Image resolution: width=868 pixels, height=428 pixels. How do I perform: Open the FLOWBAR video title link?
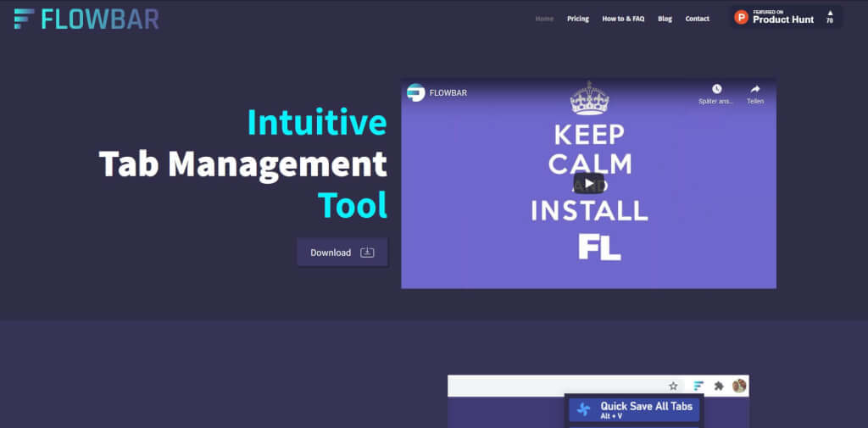(x=448, y=93)
